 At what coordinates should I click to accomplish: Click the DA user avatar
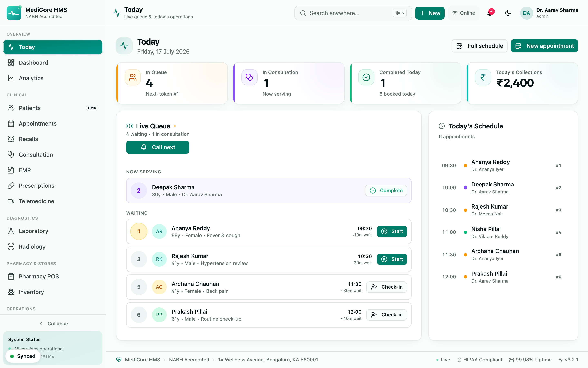[x=526, y=13]
